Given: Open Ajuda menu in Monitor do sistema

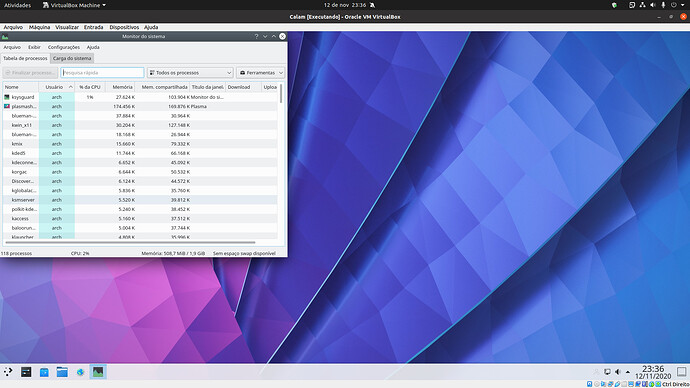Looking at the screenshot, I should (x=93, y=47).
